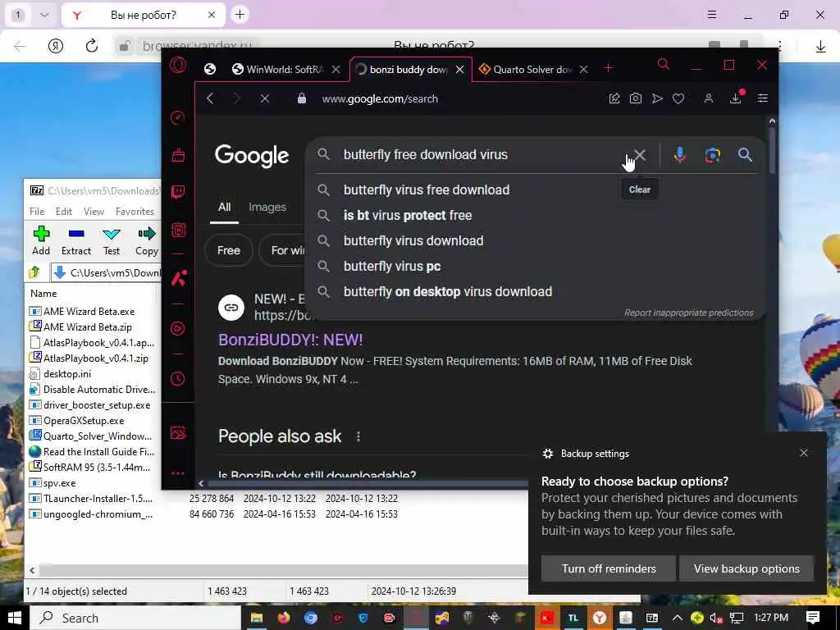Open the sidebar player icon

pyautogui.click(x=178, y=328)
